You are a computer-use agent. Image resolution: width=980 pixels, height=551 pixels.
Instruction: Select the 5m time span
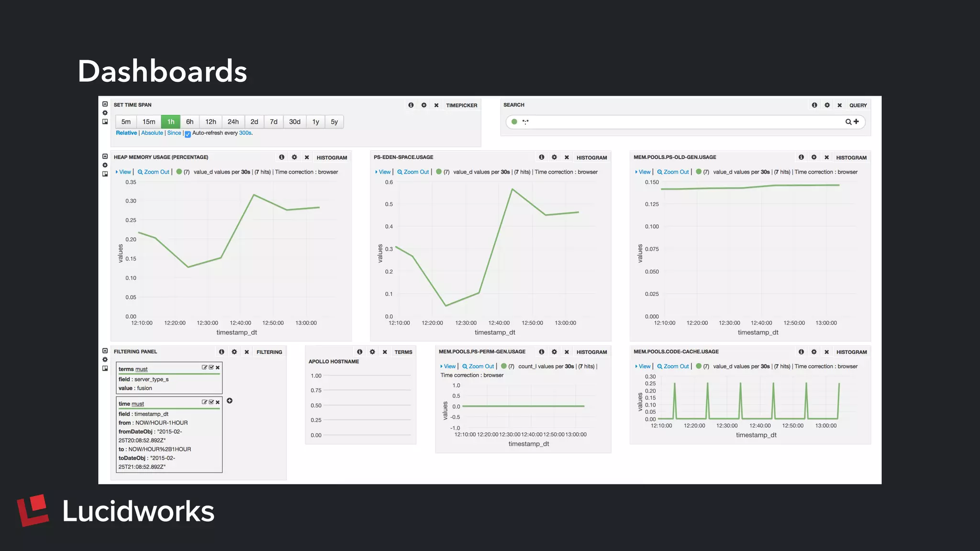coord(126,122)
